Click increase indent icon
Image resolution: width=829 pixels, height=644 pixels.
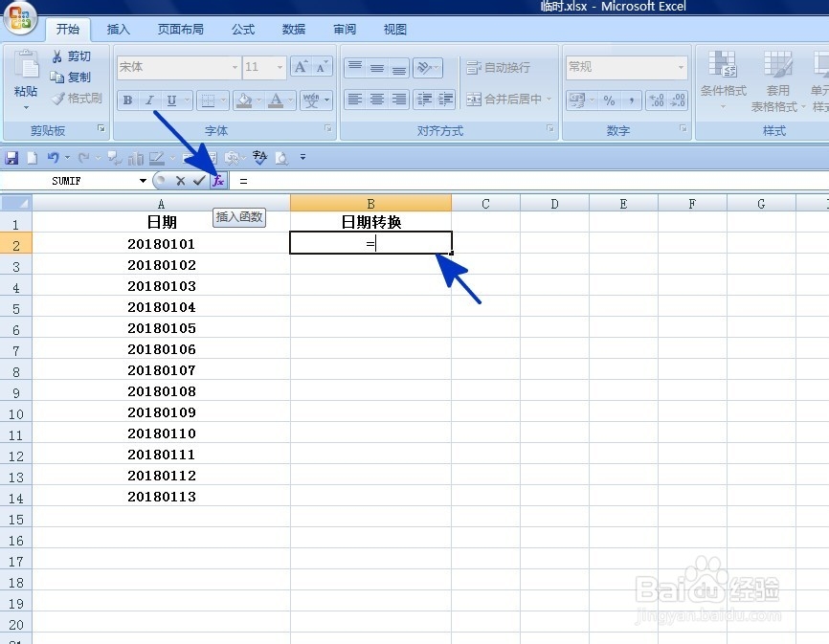(x=446, y=99)
